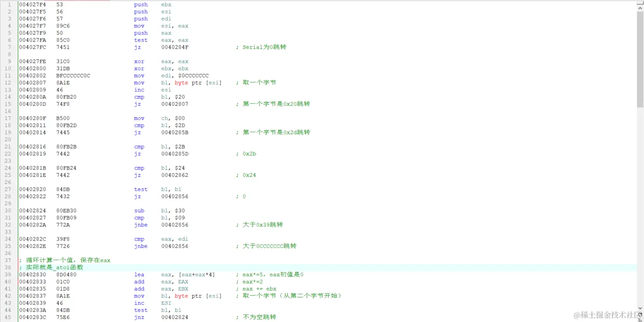This screenshot has height=322, width=644.
Task: Click the scrollbar down arrow
Action: 640,308
